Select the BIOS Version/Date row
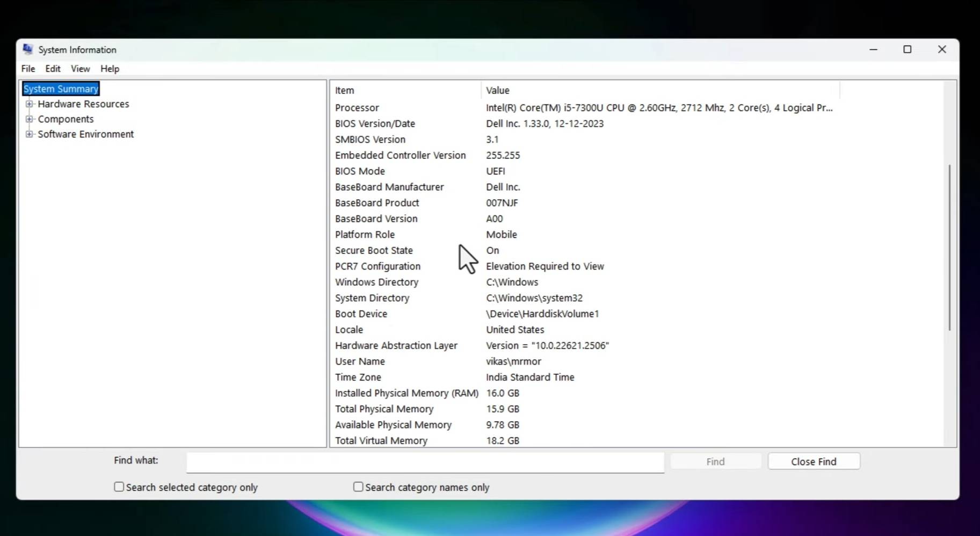Viewport: 980px width, 536px height. point(584,124)
